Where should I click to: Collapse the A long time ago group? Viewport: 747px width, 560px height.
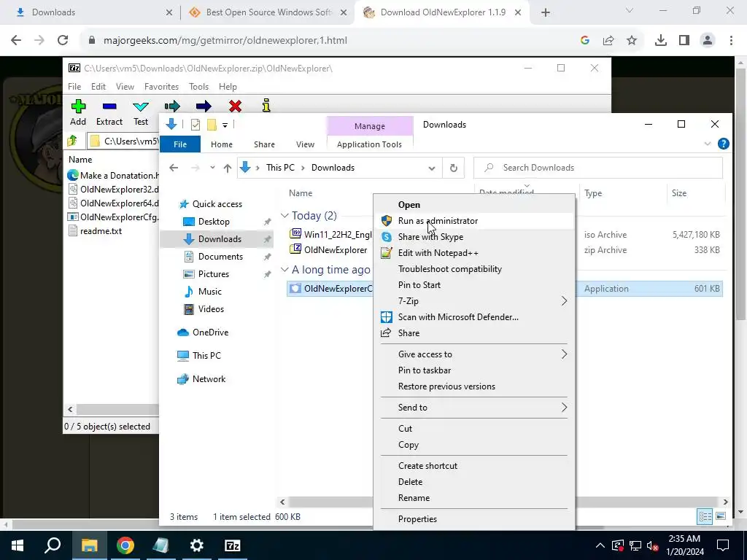[285, 270]
